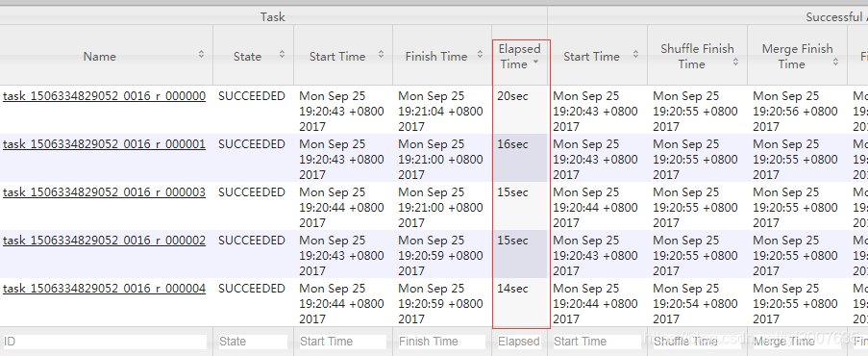Focus the Finish Time filter field
868x356 pixels.
[442, 342]
